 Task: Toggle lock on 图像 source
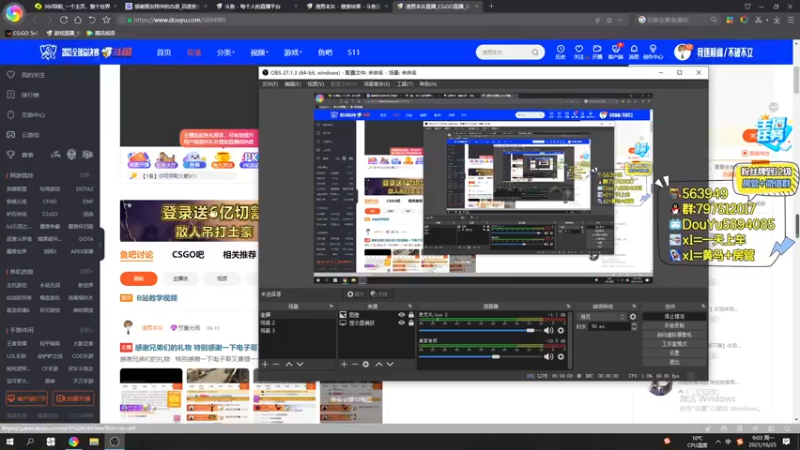[411, 315]
